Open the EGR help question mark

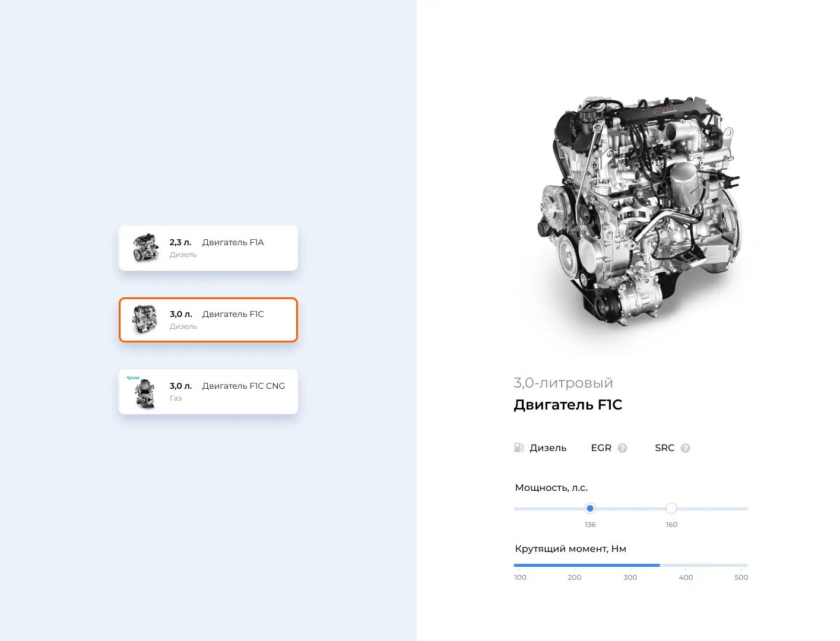point(622,448)
